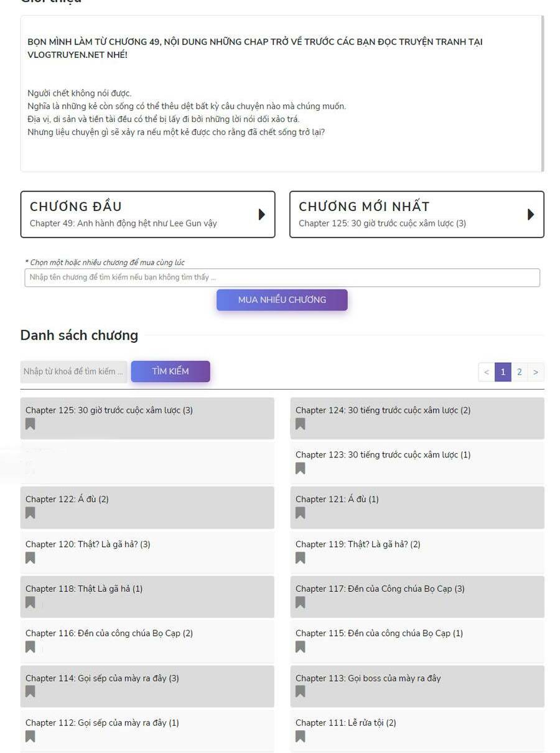
Task: Toggle bookmark icon for Chapter 123
Action: tap(300, 469)
